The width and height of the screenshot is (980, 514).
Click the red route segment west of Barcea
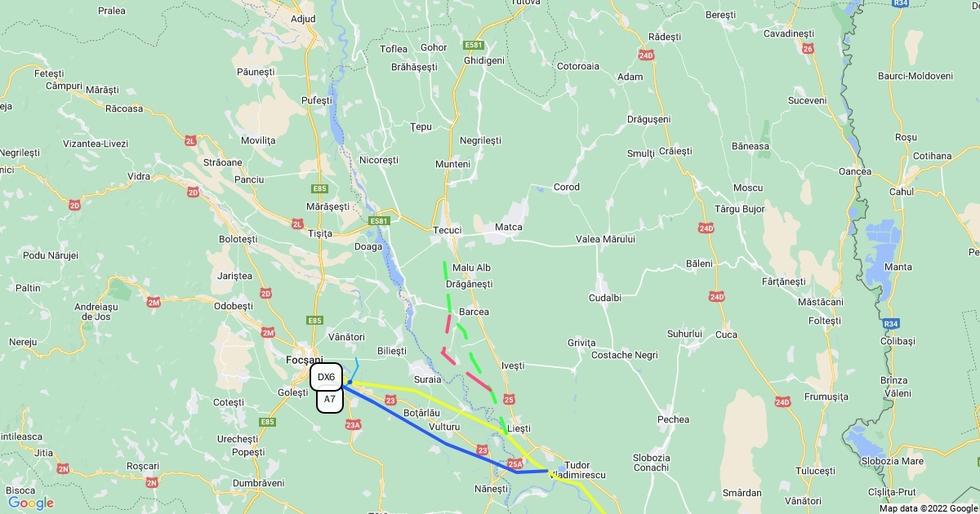pos(448,324)
